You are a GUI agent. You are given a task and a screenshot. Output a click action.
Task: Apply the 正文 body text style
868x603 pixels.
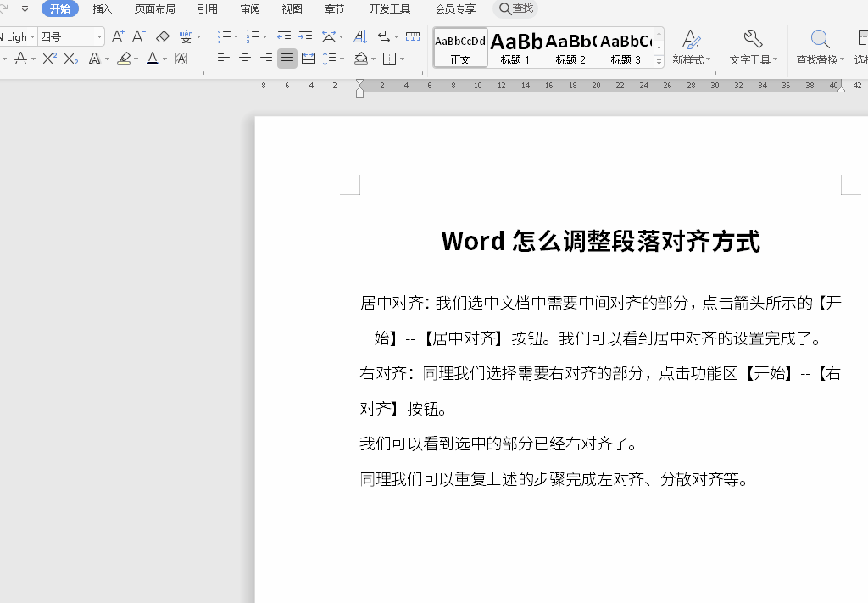pyautogui.click(x=459, y=47)
